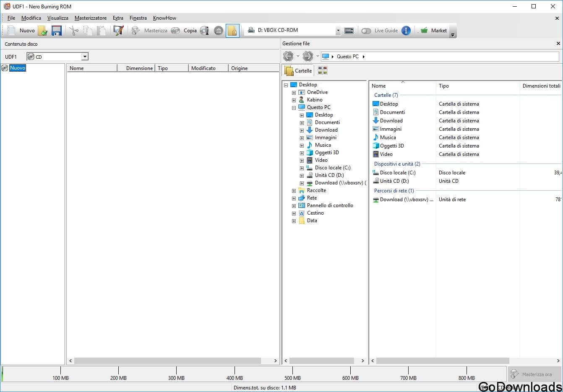Screen dimensions: 563x392
Task: Close the Gestione file panel
Action: 558,44
